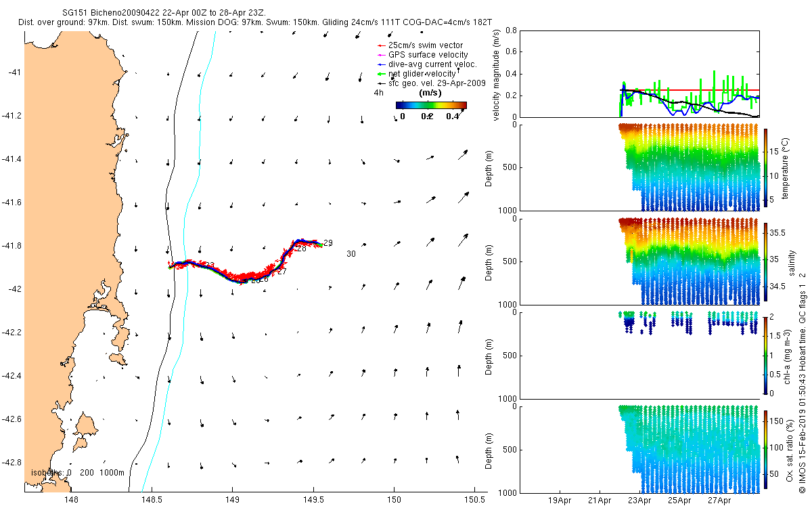Click the vertical IMOS copyright timestamp text
Viewport: 812px width, 508px height.
point(802,382)
